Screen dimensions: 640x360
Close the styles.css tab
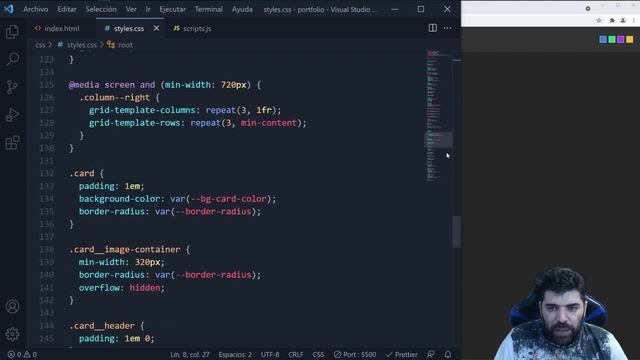coord(156,28)
